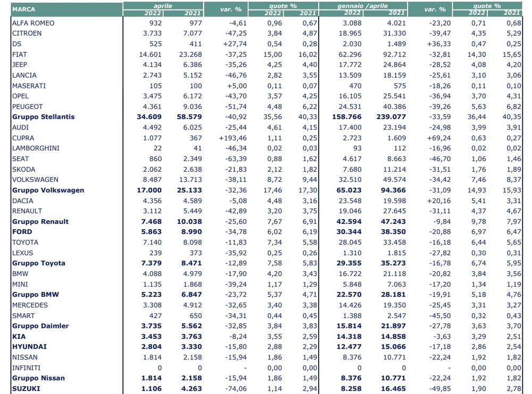Select the SEAT brand name
Screen dimensions: 532x394
tap(20, 158)
